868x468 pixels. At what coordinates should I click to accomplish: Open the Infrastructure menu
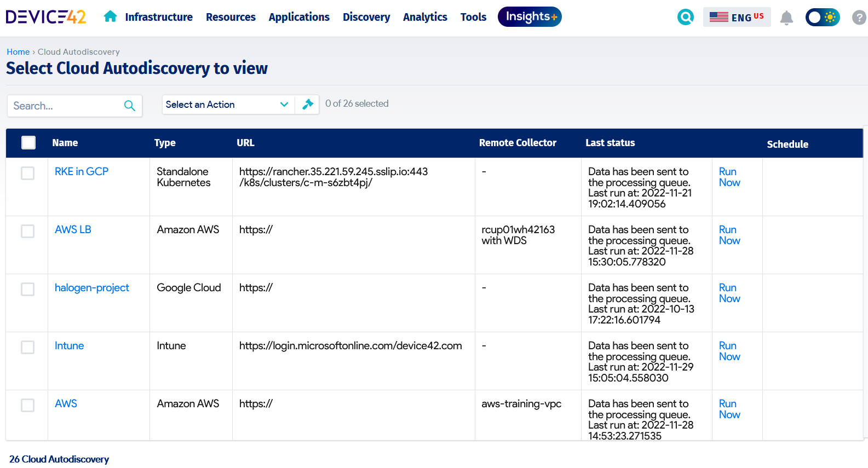coord(159,17)
